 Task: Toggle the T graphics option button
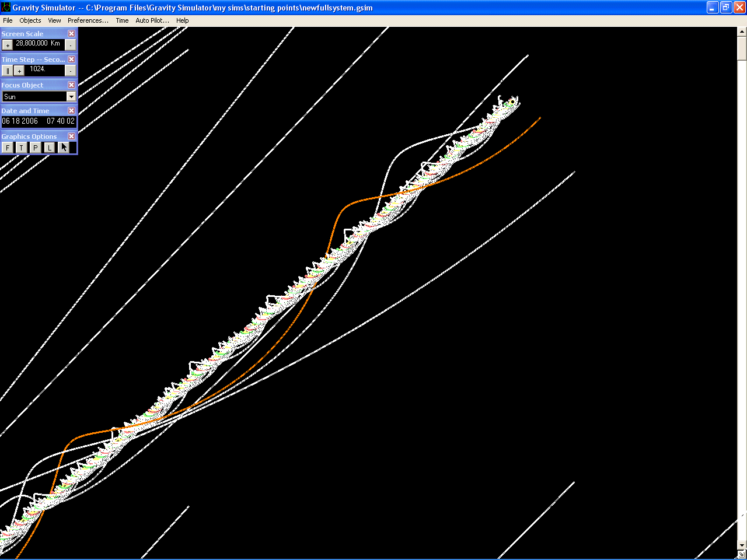coord(22,148)
